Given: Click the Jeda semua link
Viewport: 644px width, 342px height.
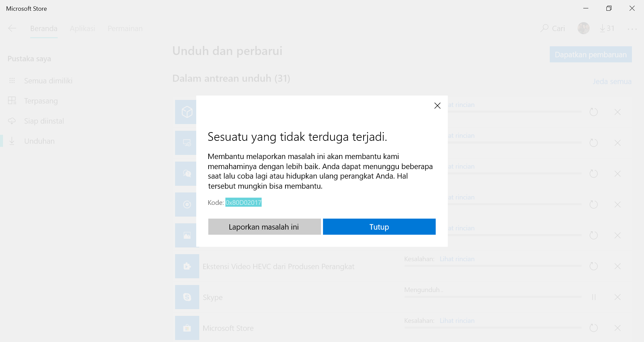Looking at the screenshot, I should pyautogui.click(x=612, y=81).
